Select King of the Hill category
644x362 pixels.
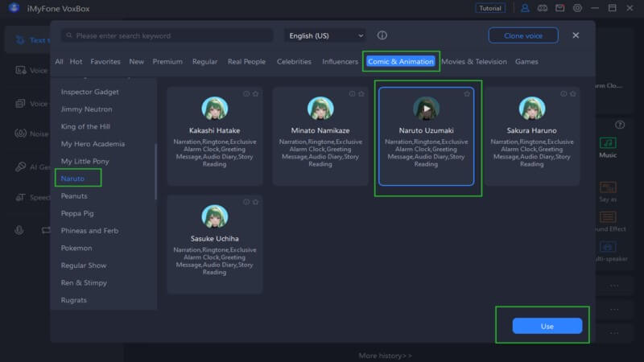85,126
